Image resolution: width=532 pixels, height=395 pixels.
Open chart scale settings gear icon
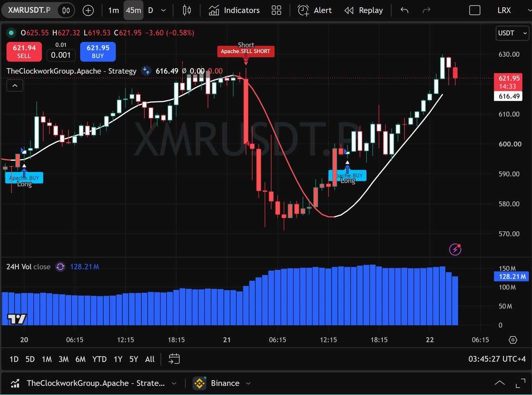tap(513, 340)
